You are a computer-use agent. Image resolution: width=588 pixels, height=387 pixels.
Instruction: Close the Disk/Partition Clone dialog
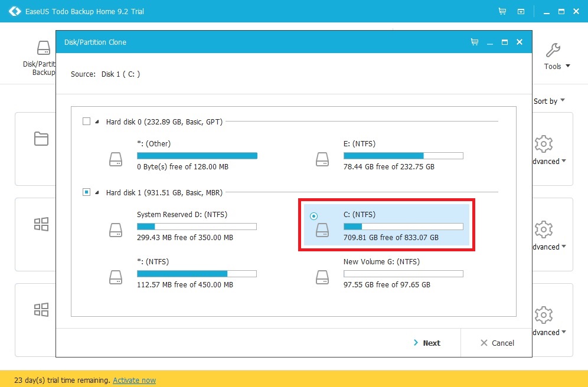point(520,42)
